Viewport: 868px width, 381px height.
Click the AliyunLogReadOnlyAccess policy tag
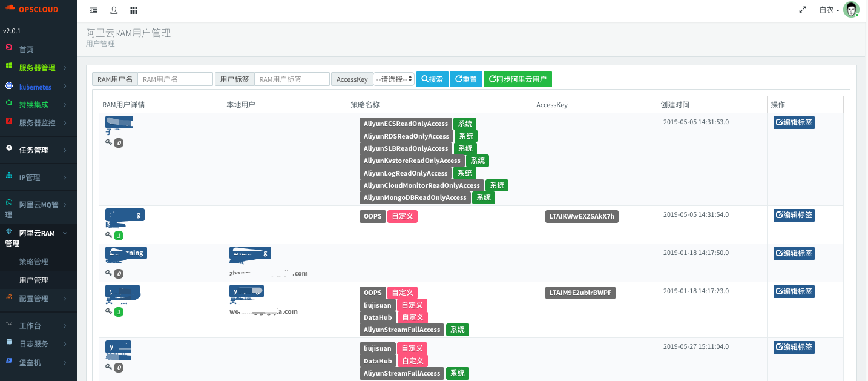click(406, 173)
